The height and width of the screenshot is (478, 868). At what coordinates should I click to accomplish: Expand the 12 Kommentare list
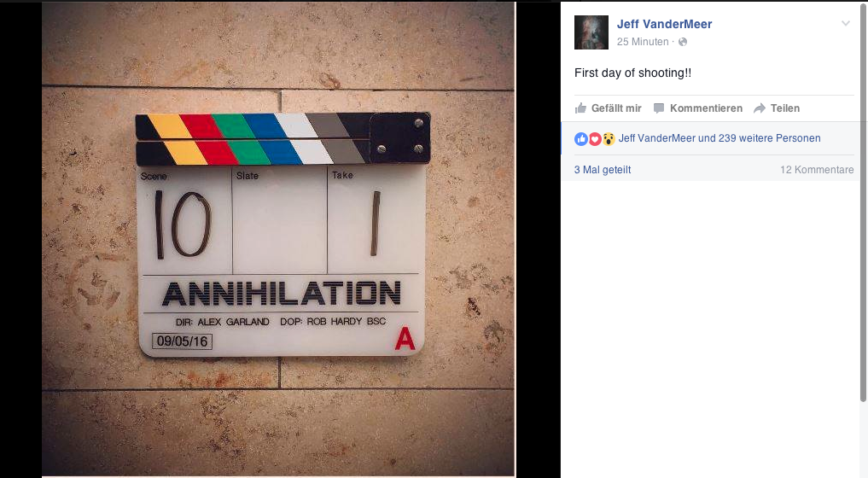point(817,170)
